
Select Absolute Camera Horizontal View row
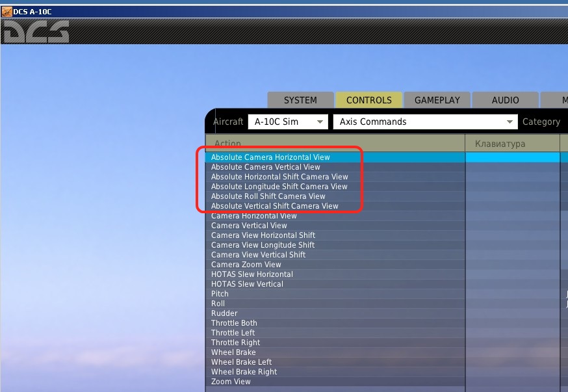point(335,157)
